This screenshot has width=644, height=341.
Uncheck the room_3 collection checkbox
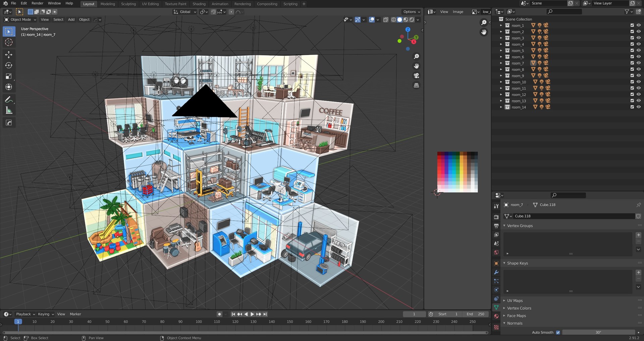tap(632, 38)
